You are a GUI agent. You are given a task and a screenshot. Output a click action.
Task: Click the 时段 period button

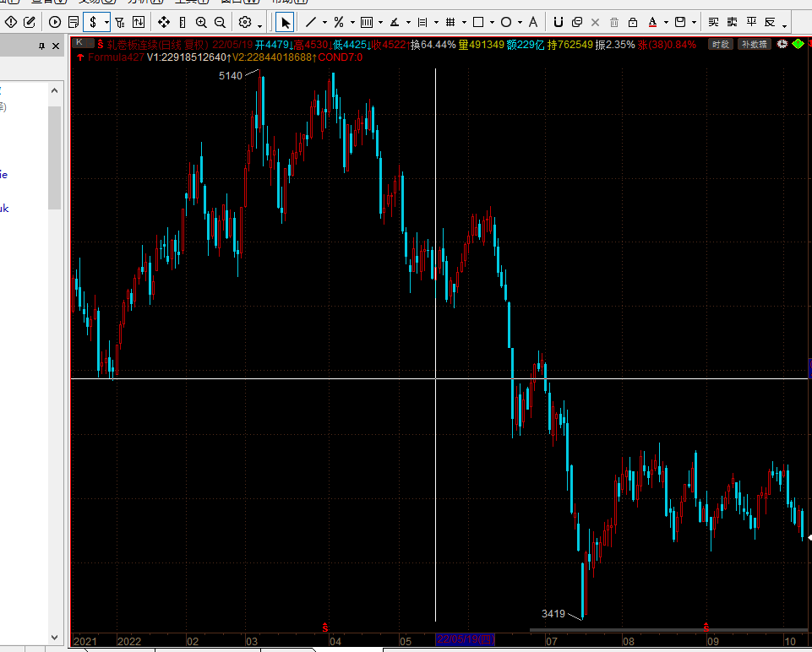(721, 45)
